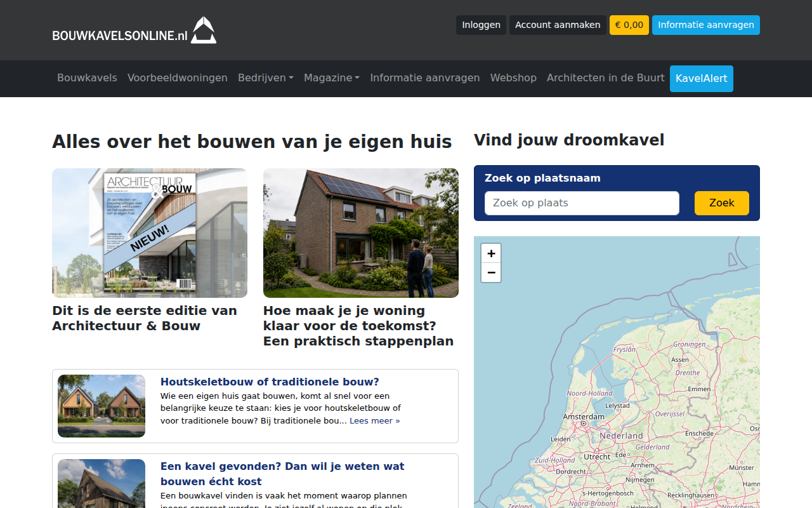Focus the Zoek op plaats input field
This screenshot has width=812, height=508.
(x=582, y=203)
